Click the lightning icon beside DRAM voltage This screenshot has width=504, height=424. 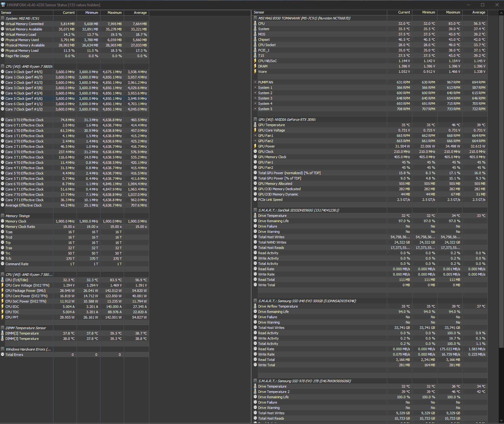click(x=255, y=66)
